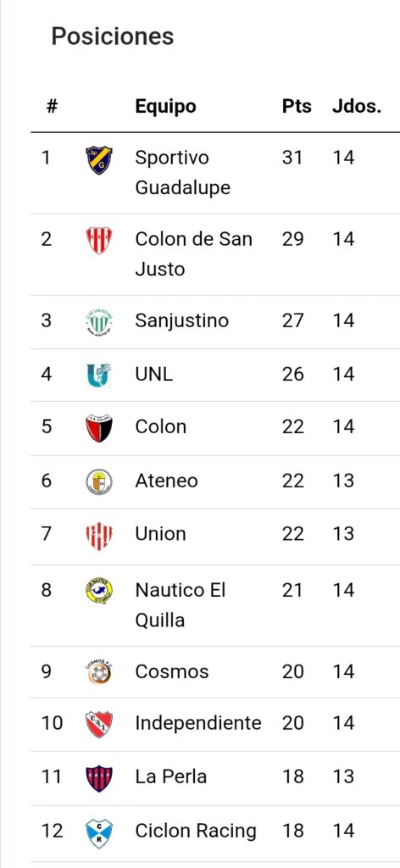Open the Nautico El Quilla team link
The image size is (400, 868).
181,604
